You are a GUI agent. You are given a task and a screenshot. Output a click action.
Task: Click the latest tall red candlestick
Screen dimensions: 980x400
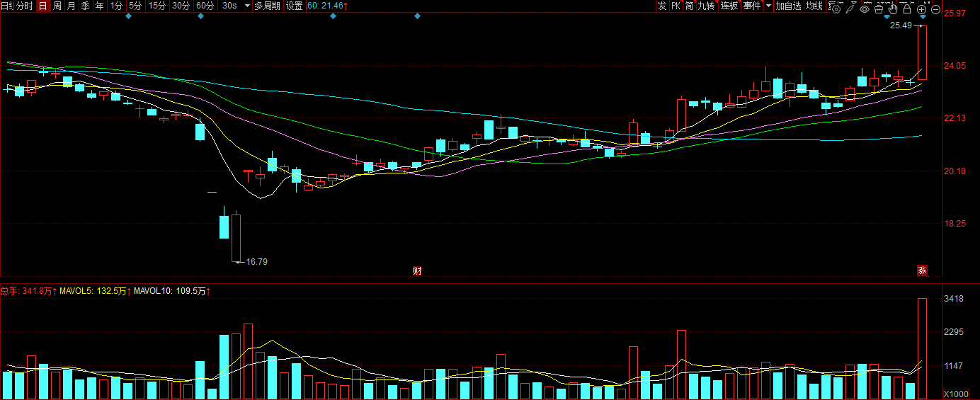922,52
